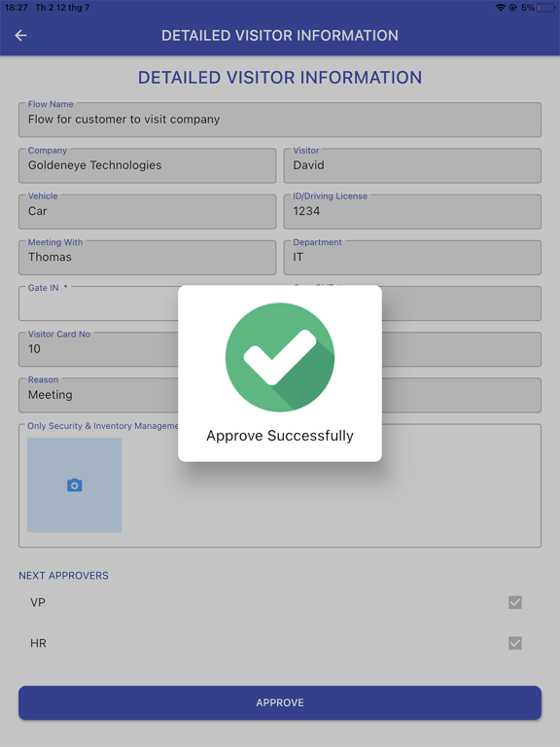Toggle the HR approver checkbox
The height and width of the screenshot is (747, 560).
point(514,643)
